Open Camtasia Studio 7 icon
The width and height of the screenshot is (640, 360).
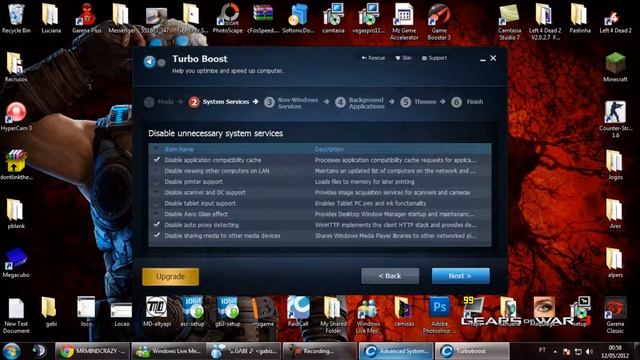tap(509, 22)
